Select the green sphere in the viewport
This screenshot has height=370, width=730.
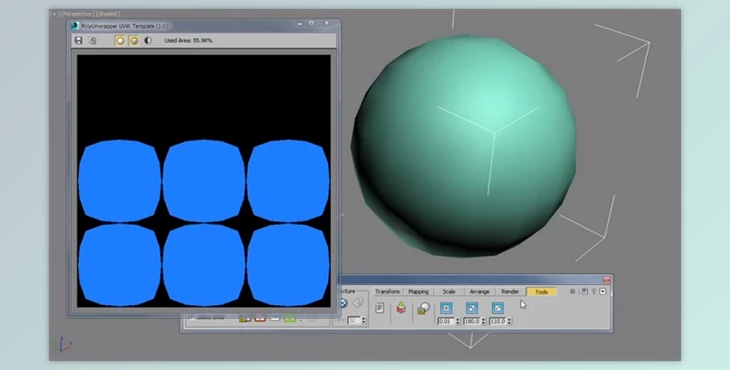464,145
